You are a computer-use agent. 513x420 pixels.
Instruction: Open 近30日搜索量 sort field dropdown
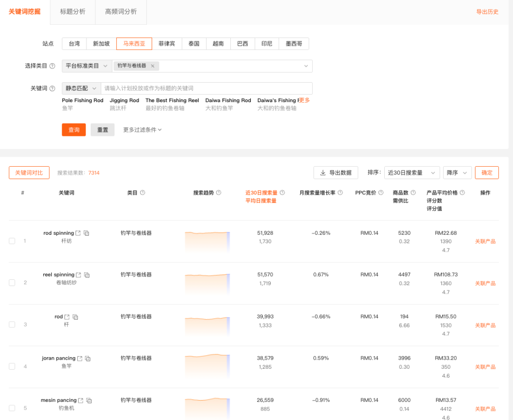click(412, 172)
